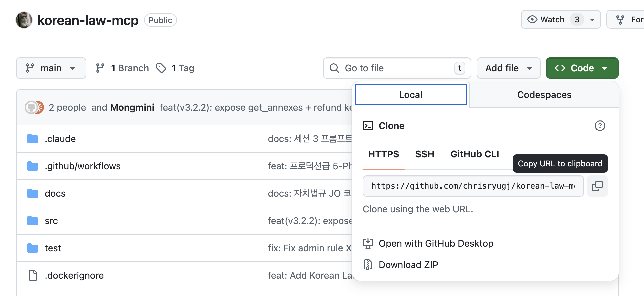Open the .dockerignore row commit message
The height and width of the screenshot is (296, 644).
pos(310,275)
